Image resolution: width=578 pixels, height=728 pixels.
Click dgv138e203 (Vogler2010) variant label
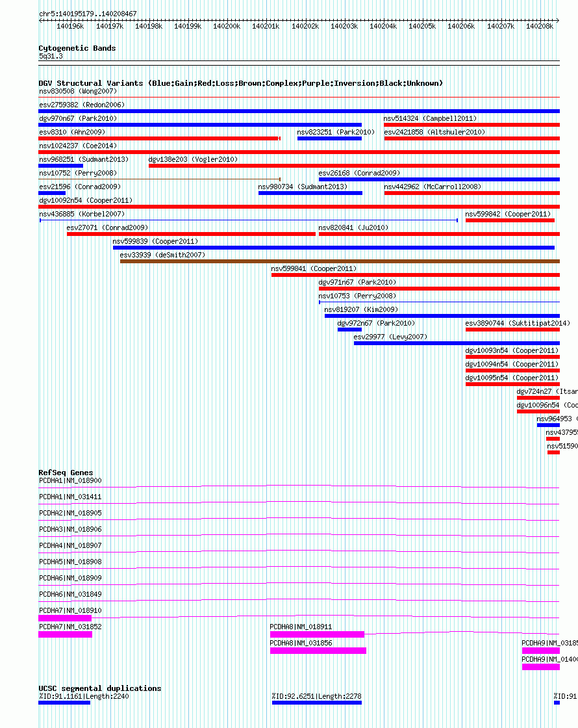pyautogui.click(x=193, y=159)
